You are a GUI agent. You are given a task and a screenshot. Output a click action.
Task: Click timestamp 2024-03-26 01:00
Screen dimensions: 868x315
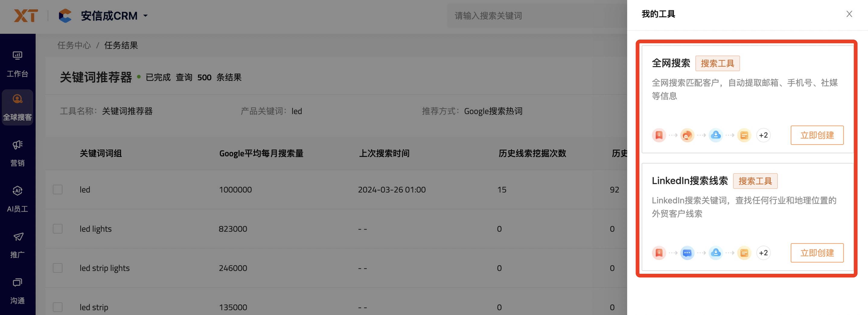(x=391, y=189)
